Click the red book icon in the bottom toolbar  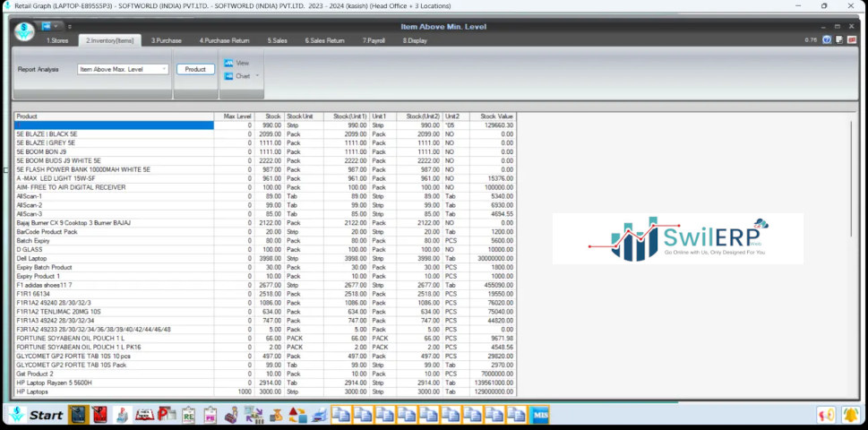coord(99,415)
